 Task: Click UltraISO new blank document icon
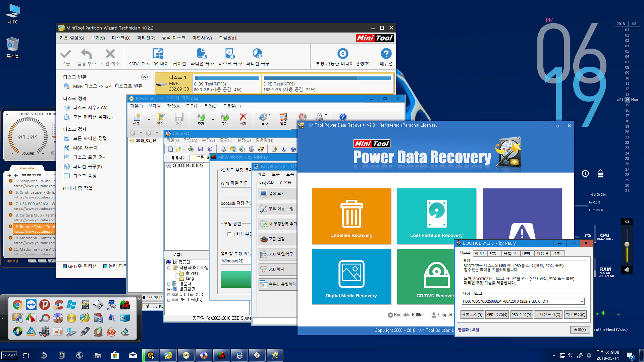coord(170,149)
